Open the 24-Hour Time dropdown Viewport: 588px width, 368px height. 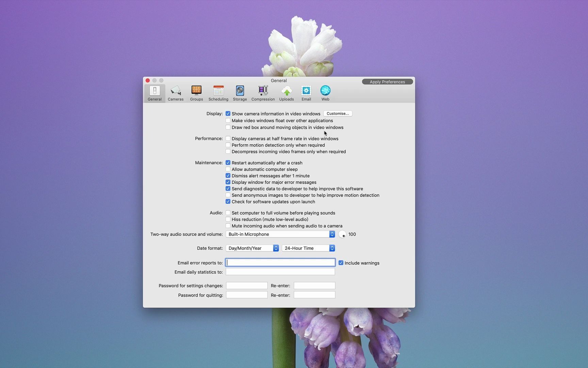pyautogui.click(x=309, y=248)
